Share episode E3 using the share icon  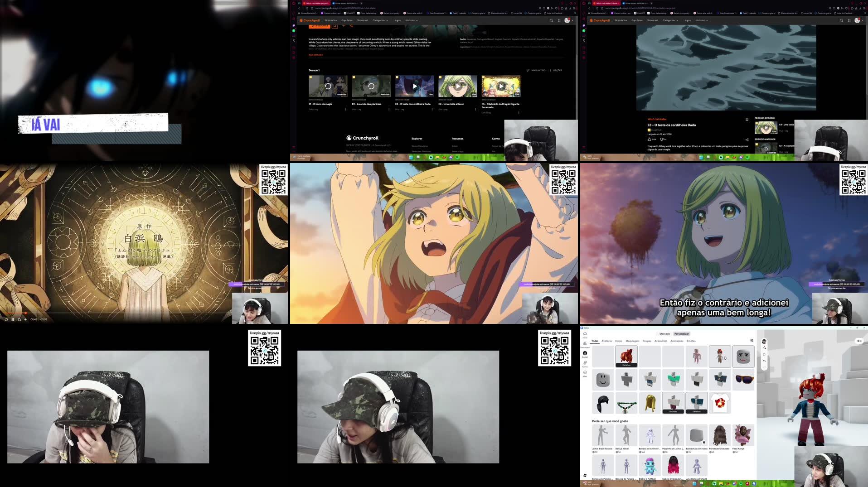(747, 140)
